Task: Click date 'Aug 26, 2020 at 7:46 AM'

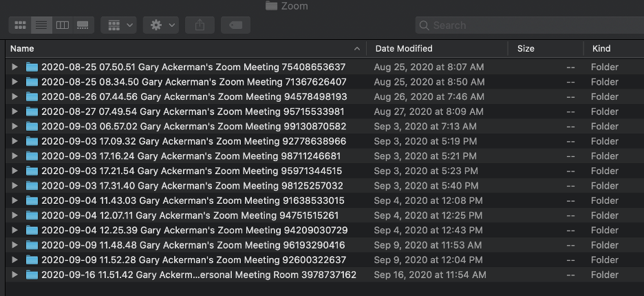Action: point(429,96)
